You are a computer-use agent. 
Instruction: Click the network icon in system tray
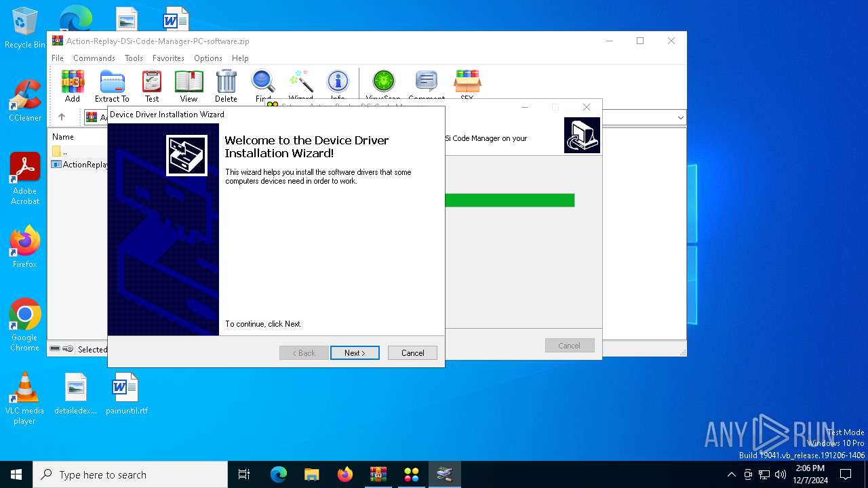(764, 474)
